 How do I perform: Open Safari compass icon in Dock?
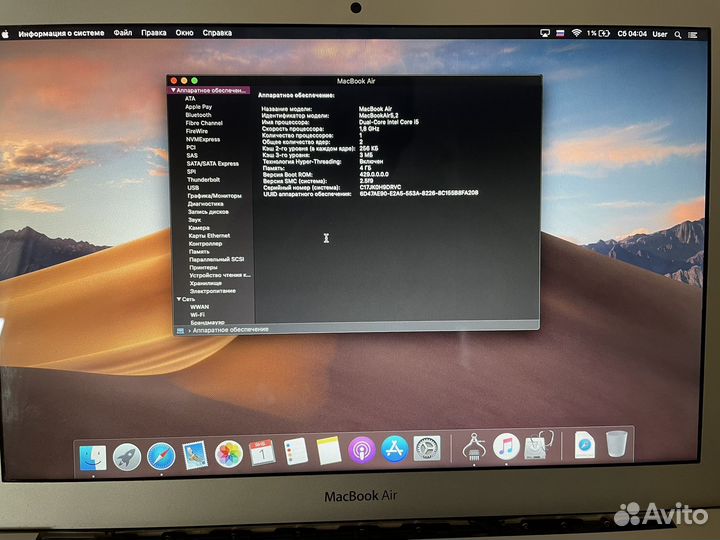point(161,456)
